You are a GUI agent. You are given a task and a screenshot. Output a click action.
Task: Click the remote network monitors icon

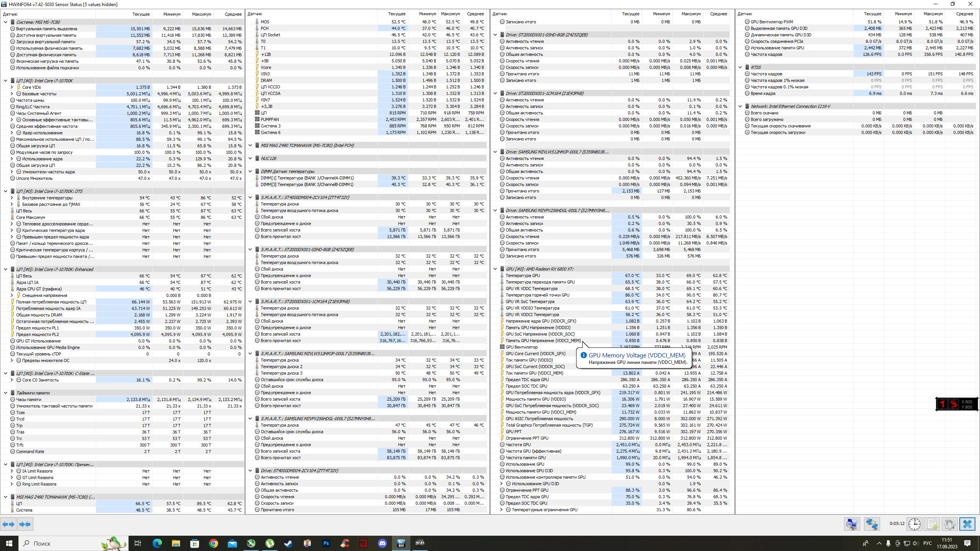[x=872, y=524]
